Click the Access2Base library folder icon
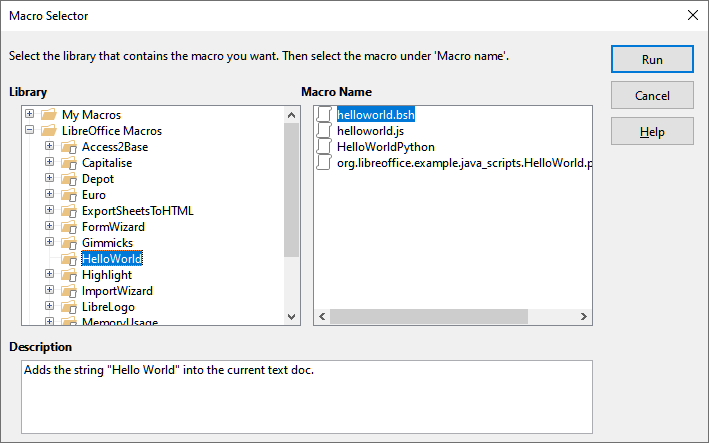Image resolution: width=709 pixels, height=443 pixels. click(69, 147)
